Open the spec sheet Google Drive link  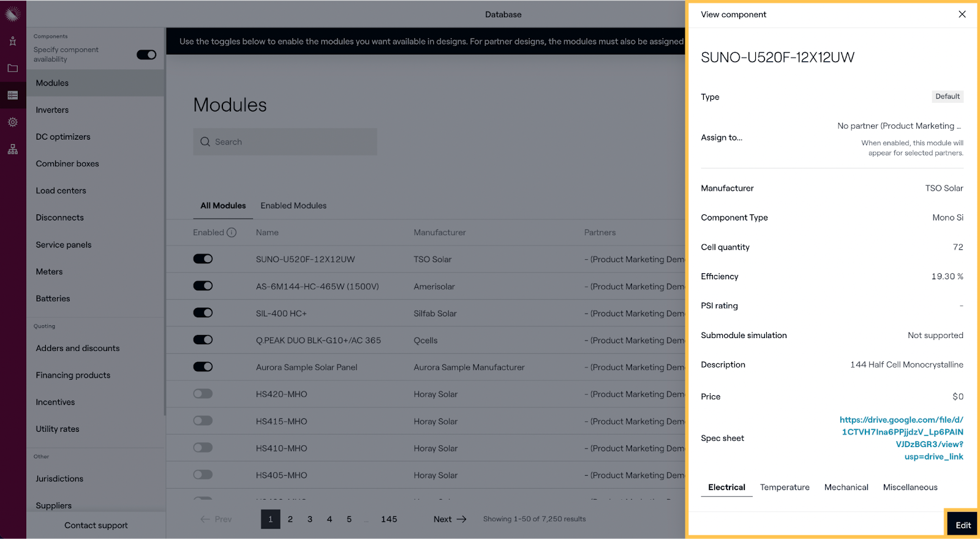[x=902, y=438]
